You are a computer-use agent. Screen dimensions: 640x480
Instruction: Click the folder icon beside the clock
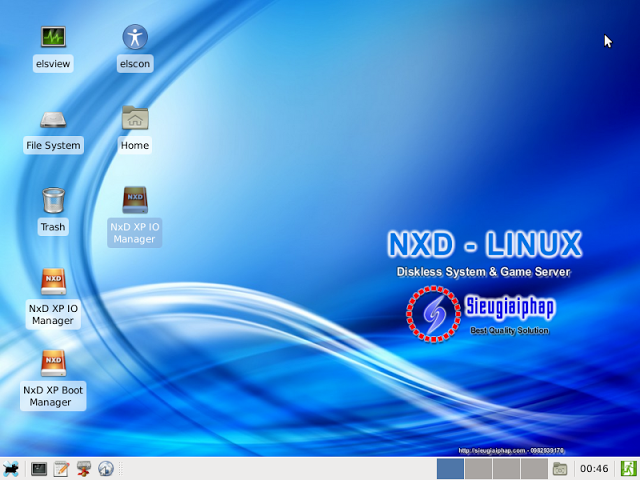click(560, 469)
